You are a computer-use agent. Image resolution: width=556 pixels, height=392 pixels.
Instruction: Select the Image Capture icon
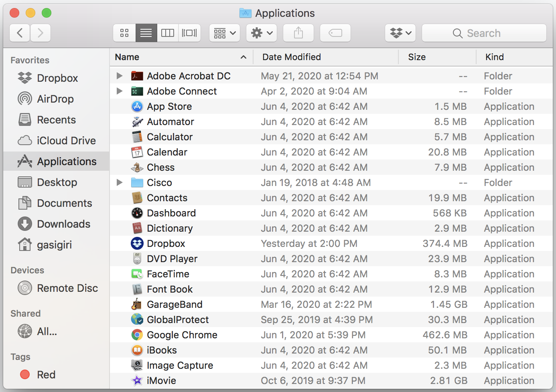pos(137,365)
